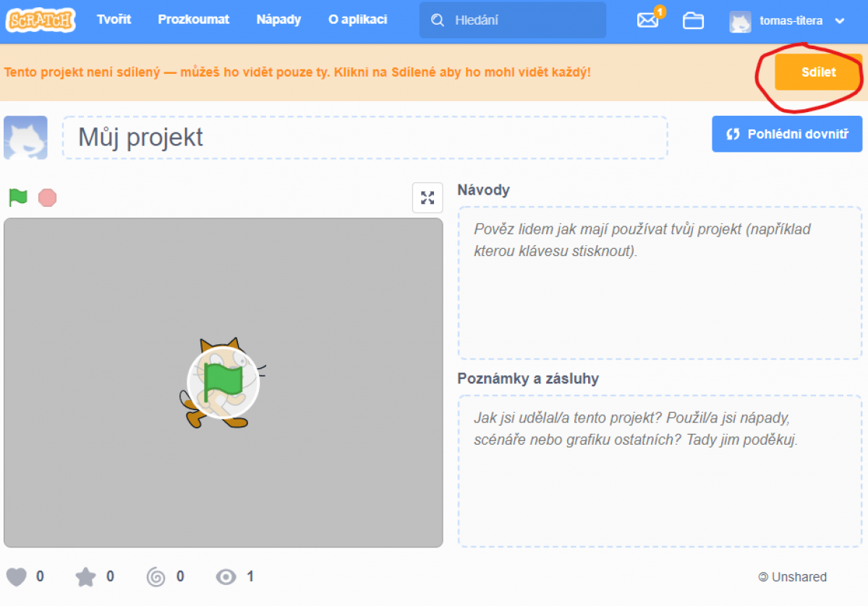Viewport: 868px width, 606px height.
Task: Go to Prozkoumat in the navigation bar
Action: click(x=194, y=20)
